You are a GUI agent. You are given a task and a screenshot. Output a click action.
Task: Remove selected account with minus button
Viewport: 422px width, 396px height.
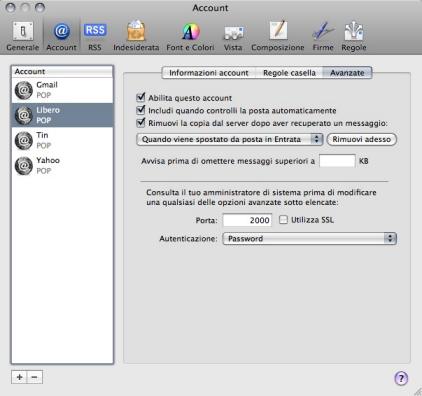[35, 377]
